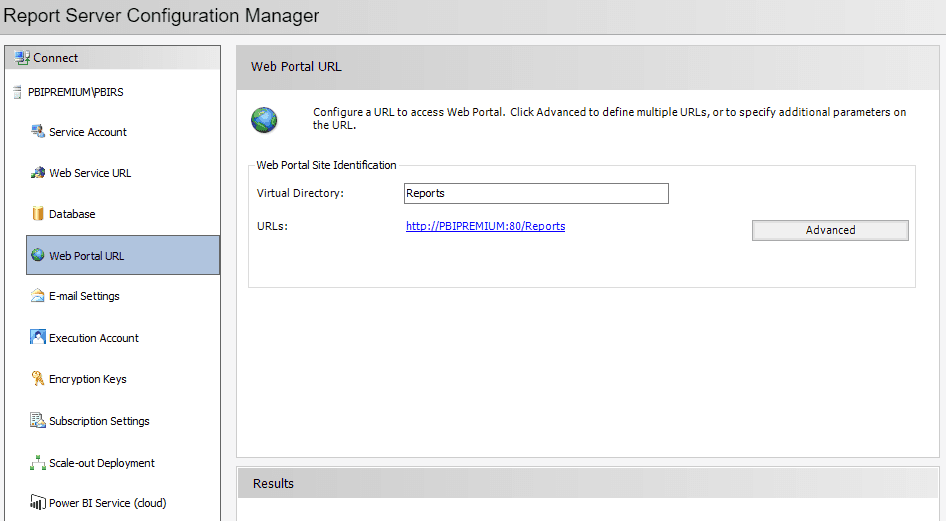Click the Advanced button
This screenshot has height=521, width=946.
click(830, 230)
